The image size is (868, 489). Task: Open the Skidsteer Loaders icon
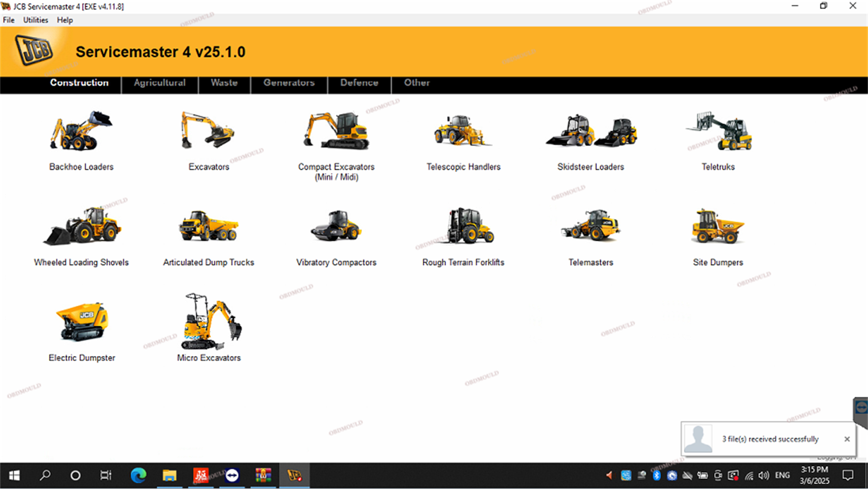click(591, 131)
